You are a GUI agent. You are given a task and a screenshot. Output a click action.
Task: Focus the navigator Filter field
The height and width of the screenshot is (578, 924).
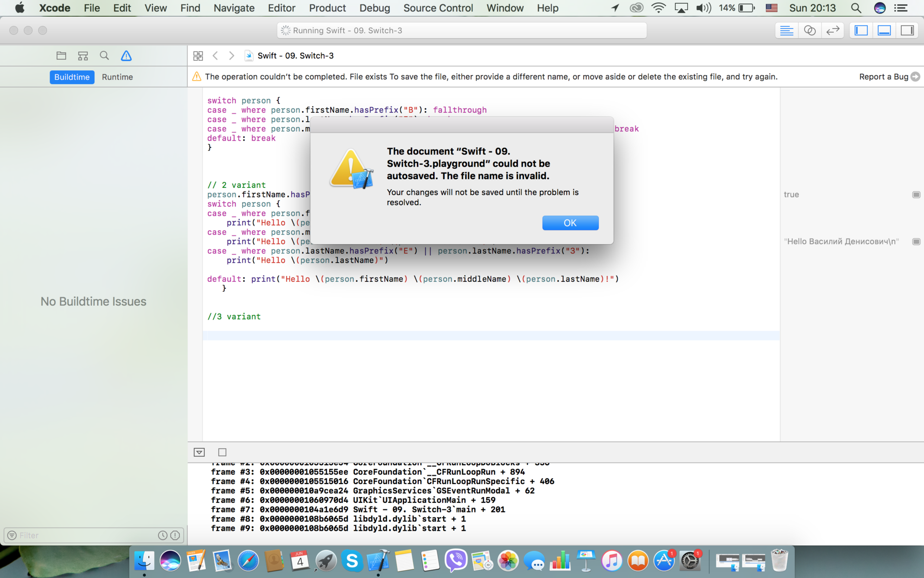click(x=93, y=535)
